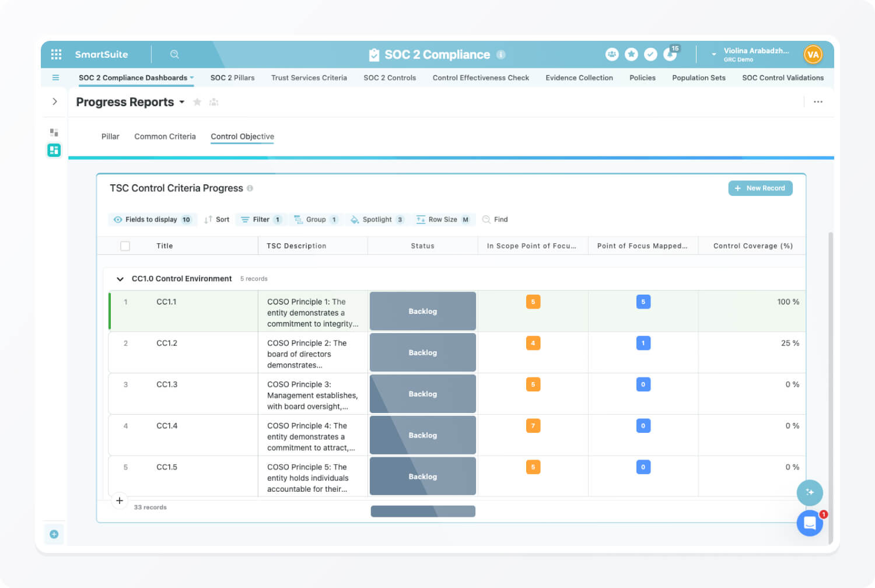The image size is (875, 588).
Task: Add a new row with plus icon
Action: (119, 501)
